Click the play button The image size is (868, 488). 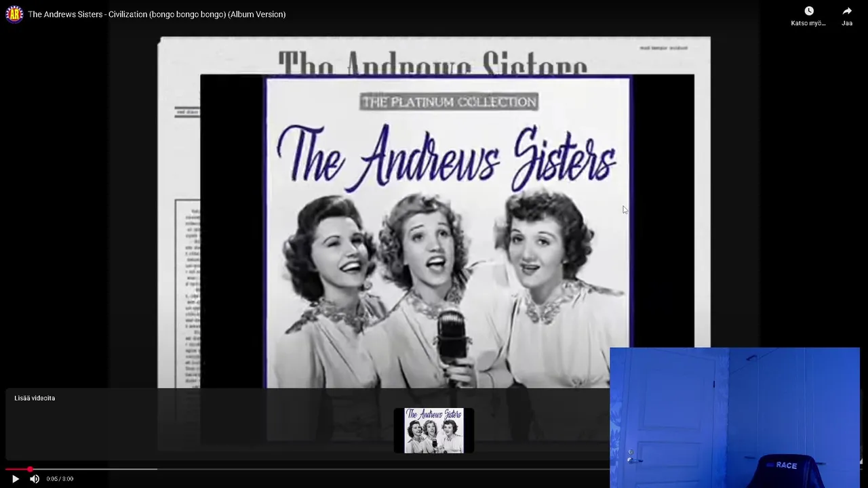coord(16,479)
